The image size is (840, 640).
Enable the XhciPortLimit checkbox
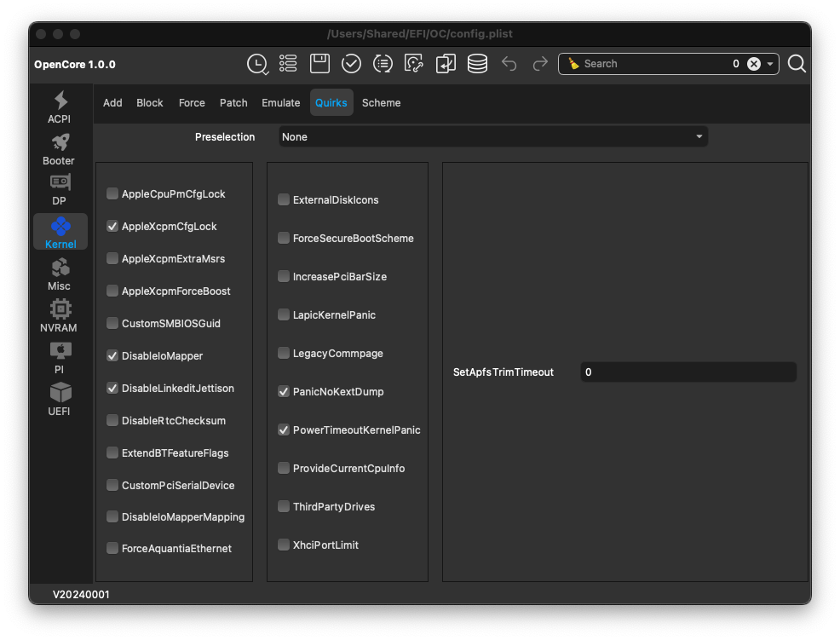point(284,545)
